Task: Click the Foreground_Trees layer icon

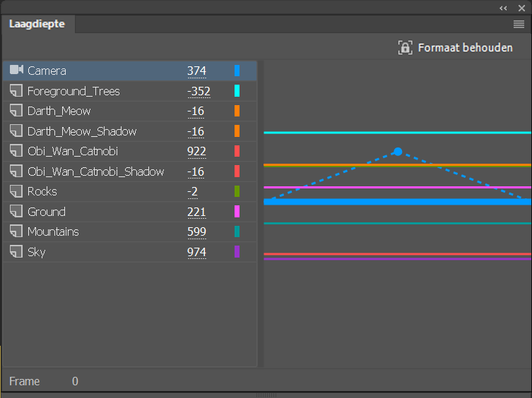Action: 16,91
